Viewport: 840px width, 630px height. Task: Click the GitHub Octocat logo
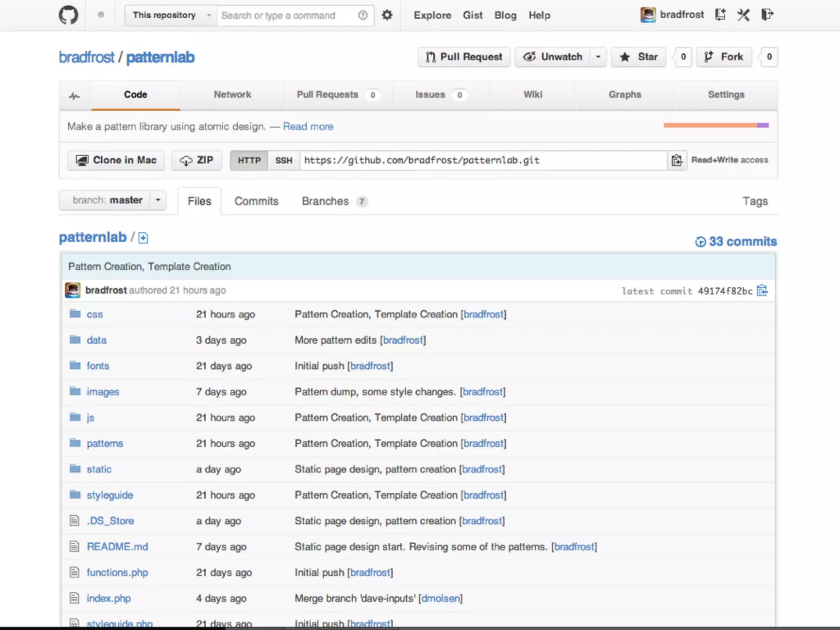pyautogui.click(x=68, y=16)
